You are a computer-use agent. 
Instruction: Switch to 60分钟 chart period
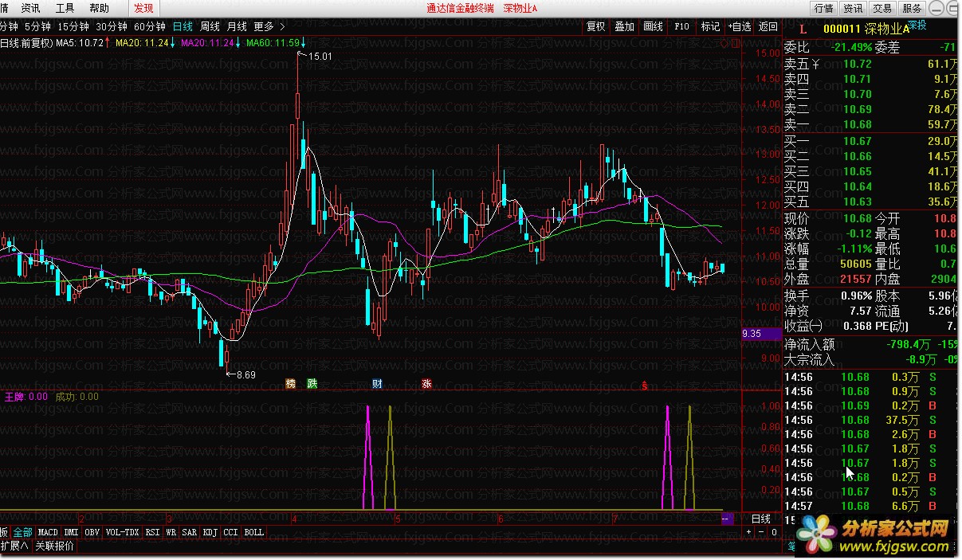coord(150,26)
